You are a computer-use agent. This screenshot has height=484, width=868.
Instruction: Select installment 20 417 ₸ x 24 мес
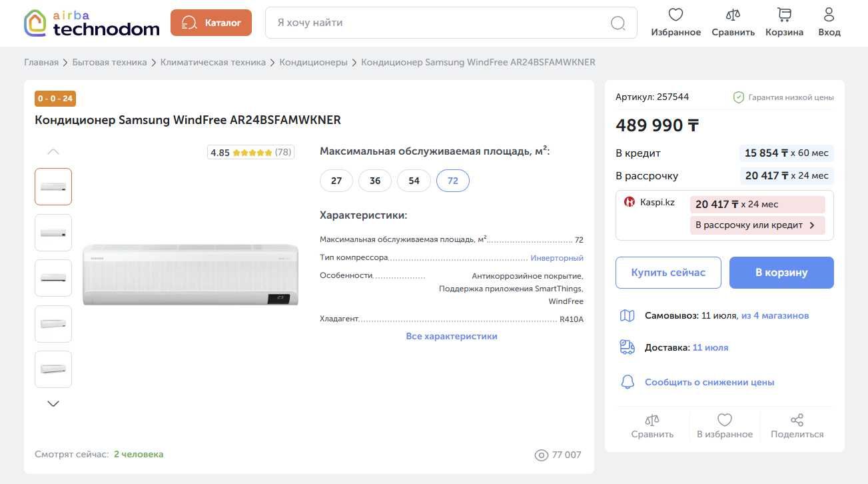coord(787,176)
